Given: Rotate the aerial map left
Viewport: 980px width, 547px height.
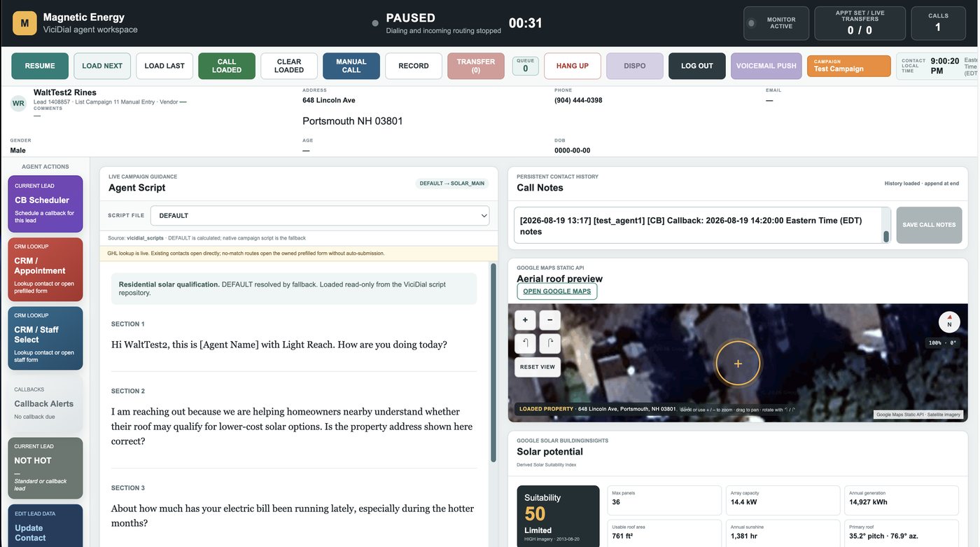Looking at the screenshot, I should (x=525, y=343).
